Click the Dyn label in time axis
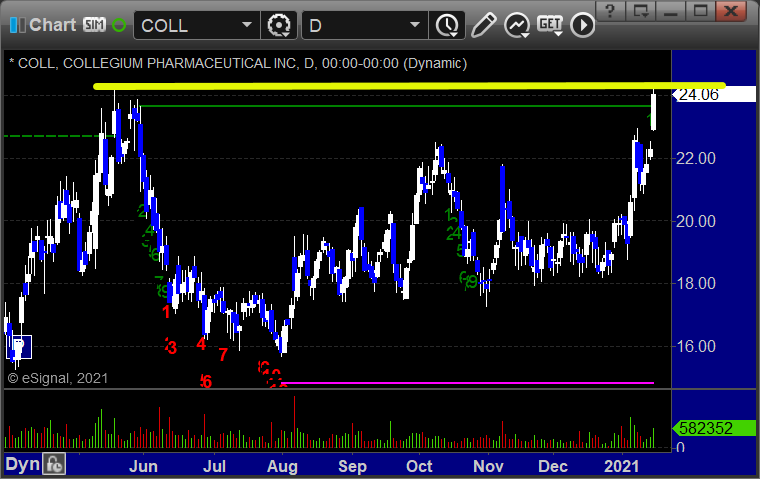 (22, 464)
